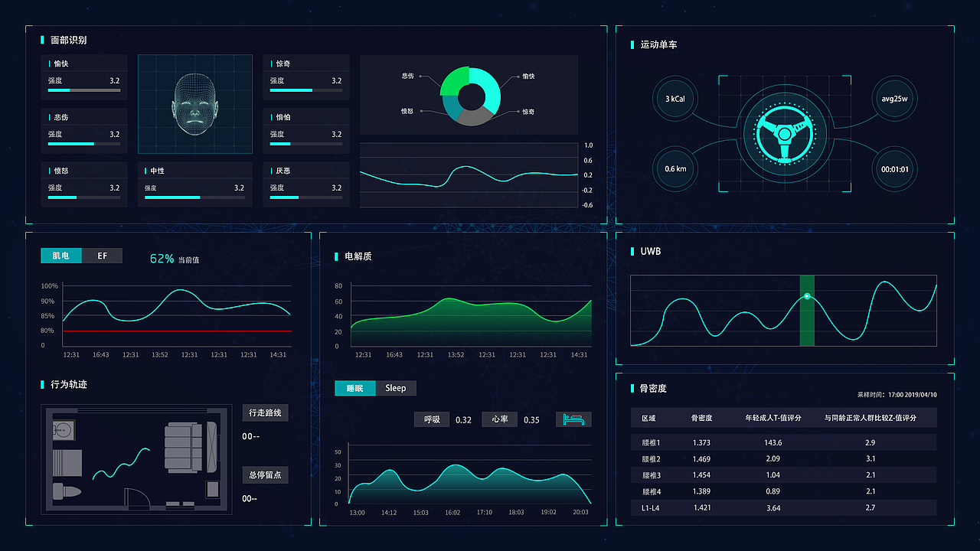Click the 电解质 panel title
Screen dimensions: 980x551
coord(358,256)
